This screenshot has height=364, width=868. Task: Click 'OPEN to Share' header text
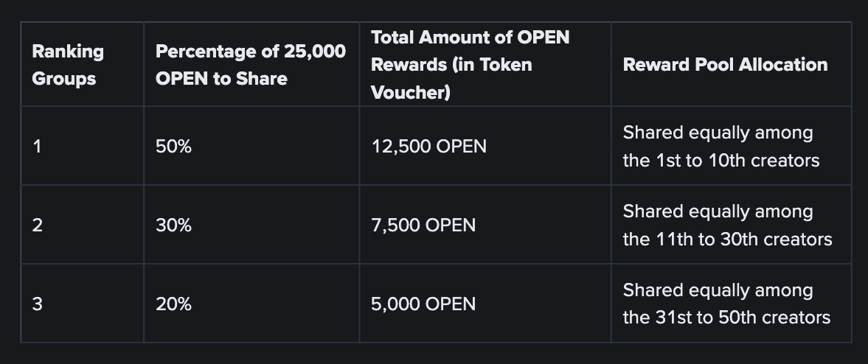[221, 79]
